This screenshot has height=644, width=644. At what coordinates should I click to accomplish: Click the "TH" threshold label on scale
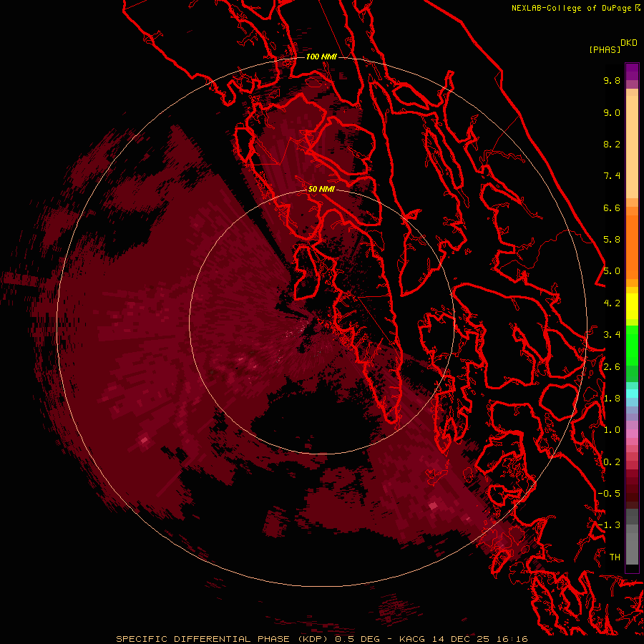pos(615,557)
